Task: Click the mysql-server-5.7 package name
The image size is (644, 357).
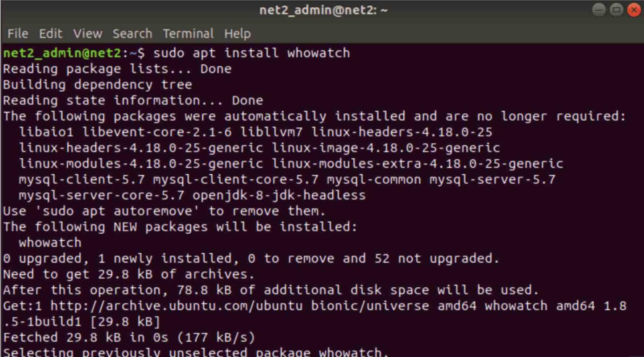Action: click(493, 180)
